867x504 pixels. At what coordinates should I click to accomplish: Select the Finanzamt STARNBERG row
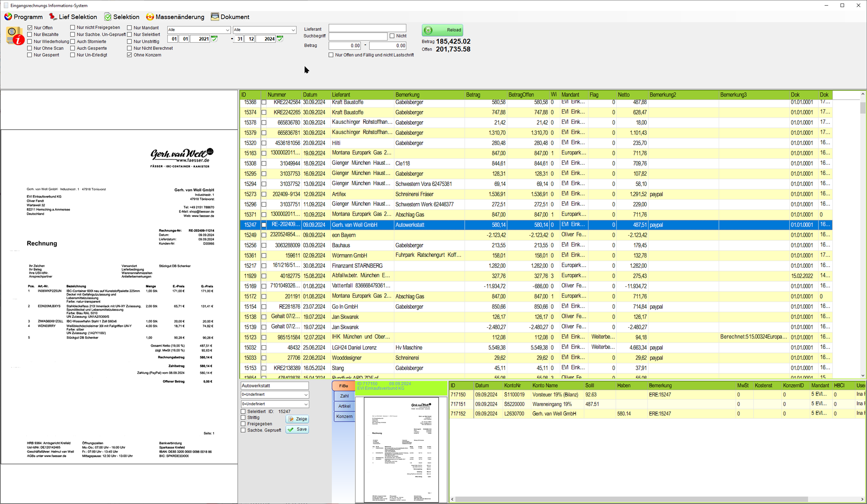tap(536, 265)
